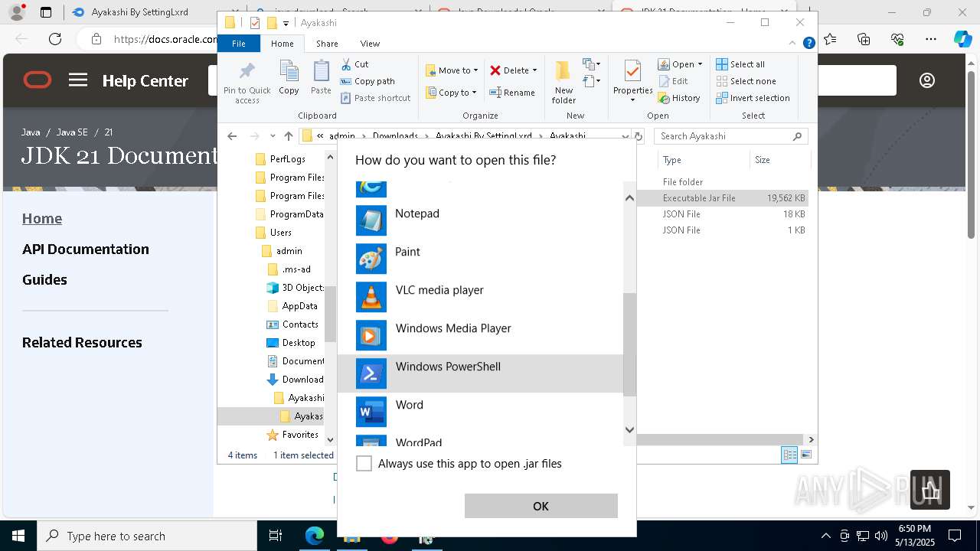Click Edit in Open group

673,81
